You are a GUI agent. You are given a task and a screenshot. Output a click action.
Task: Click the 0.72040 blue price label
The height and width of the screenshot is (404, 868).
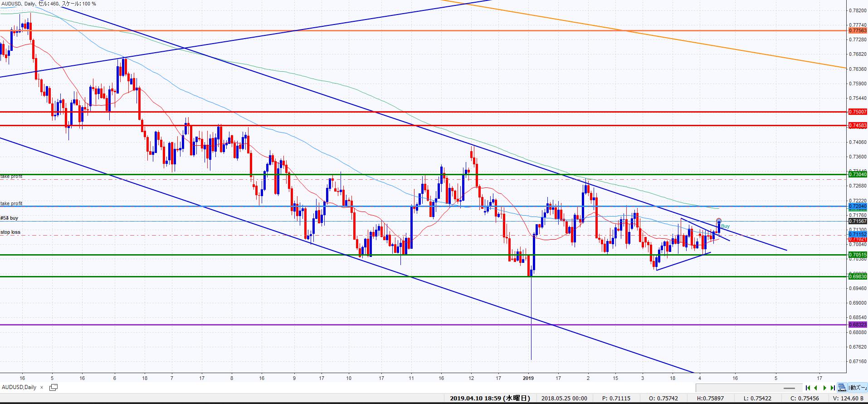pyautogui.click(x=857, y=207)
